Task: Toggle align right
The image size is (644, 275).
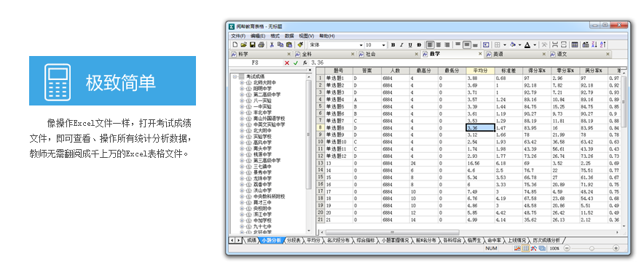Action: point(447,44)
